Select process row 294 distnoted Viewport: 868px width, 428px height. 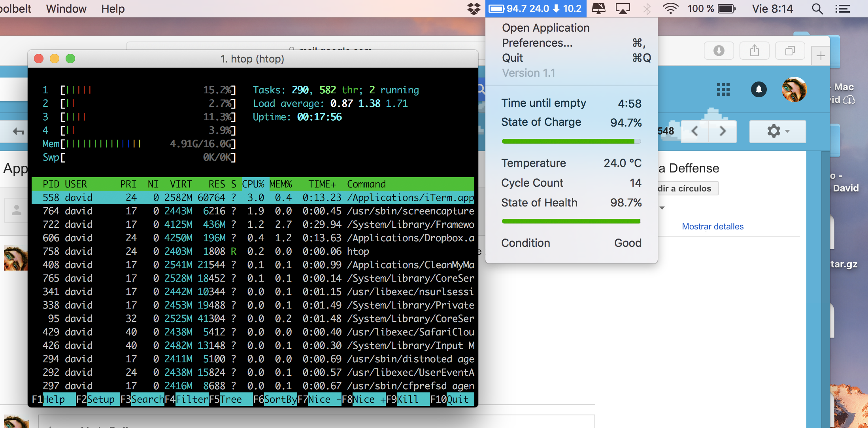253,359
